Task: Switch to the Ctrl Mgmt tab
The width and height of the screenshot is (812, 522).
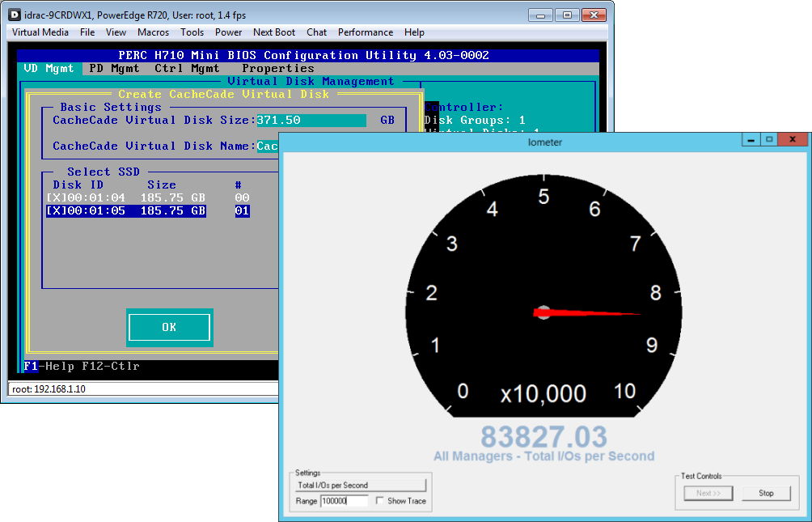Action: point(187,69)
